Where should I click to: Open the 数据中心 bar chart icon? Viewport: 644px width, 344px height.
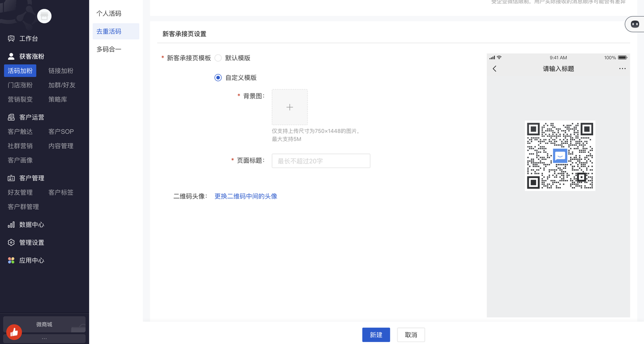click(11, 225)
